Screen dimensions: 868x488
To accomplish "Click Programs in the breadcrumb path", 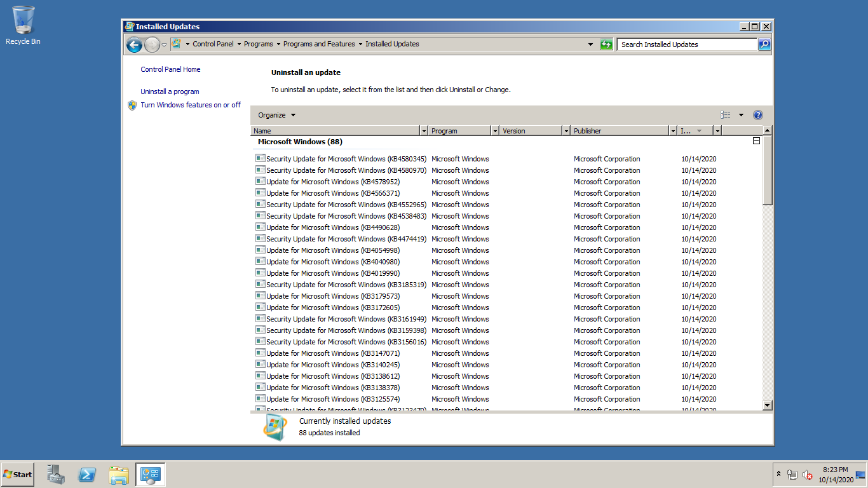I will 258,44.
